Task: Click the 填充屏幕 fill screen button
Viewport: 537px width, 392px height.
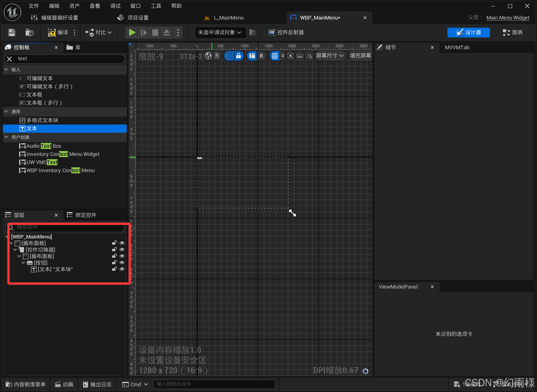Action: tap(361, 56)
